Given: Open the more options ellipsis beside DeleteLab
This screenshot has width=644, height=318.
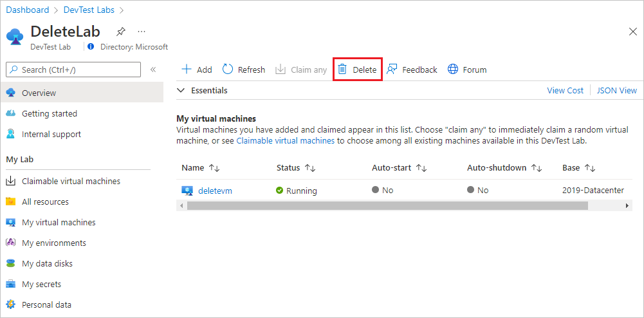Looking at the screenshot, I should [142, 31].
